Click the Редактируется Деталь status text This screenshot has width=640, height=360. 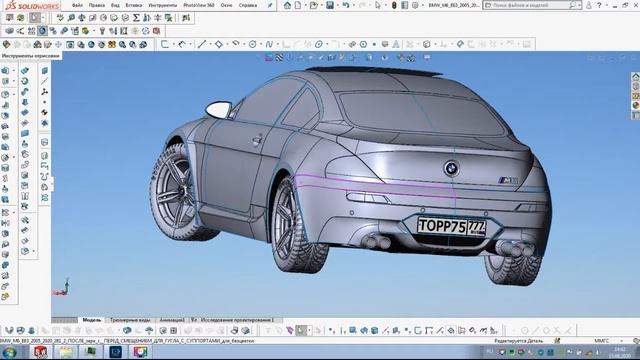[518, 341]
